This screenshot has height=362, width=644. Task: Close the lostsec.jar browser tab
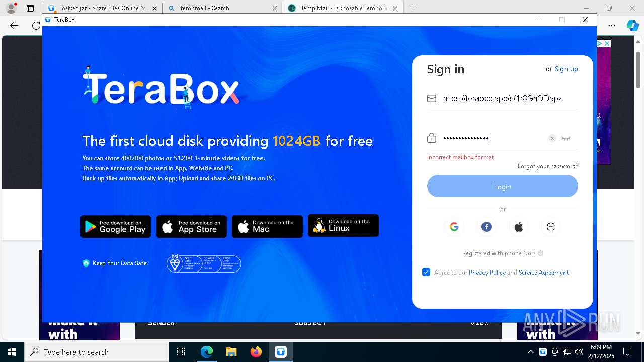click(x=155, y=8)
